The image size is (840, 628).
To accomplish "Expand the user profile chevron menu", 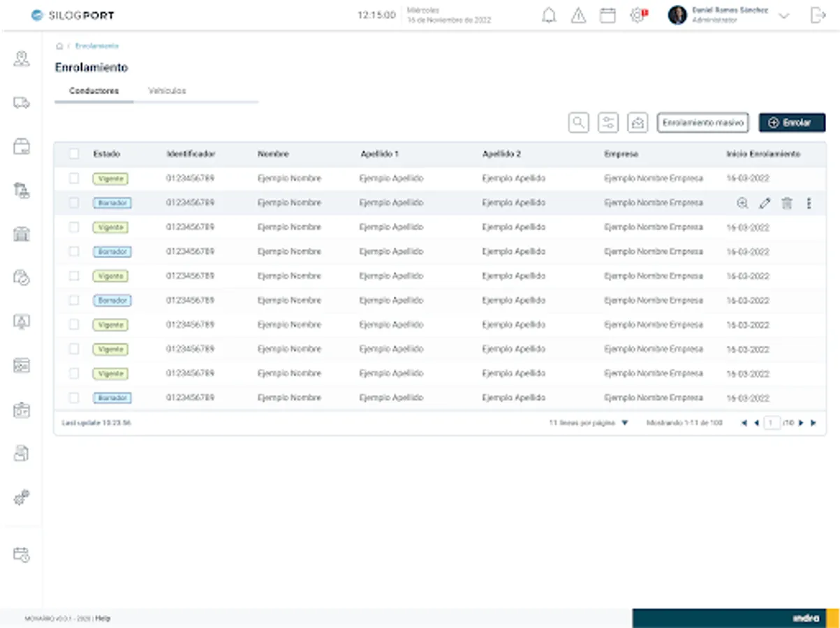I will tap(783, 16).
